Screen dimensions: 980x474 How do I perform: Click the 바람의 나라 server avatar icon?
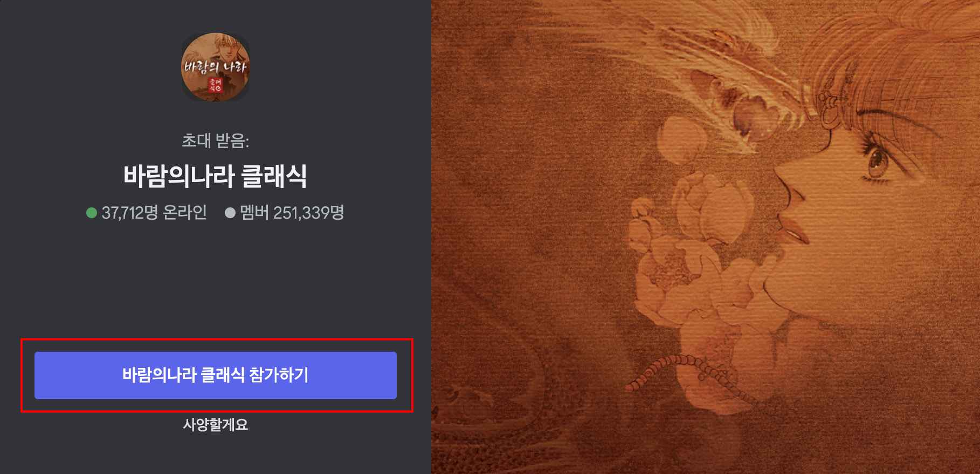click(x=216, y=67)
